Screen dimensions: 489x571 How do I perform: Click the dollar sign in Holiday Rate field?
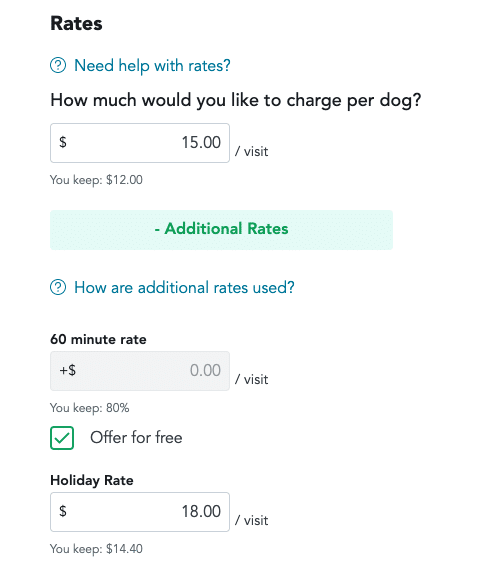pos(63,511)
